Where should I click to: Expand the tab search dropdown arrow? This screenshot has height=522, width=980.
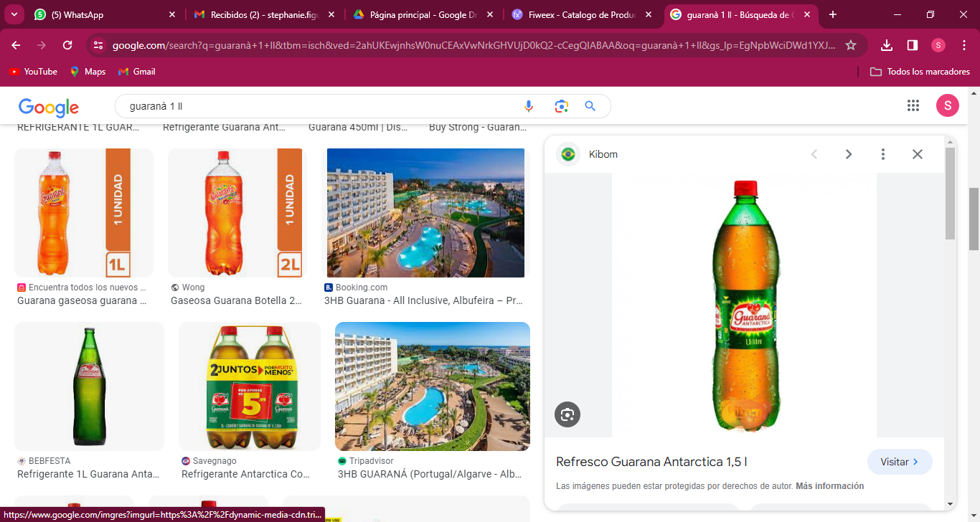[14, 14]
